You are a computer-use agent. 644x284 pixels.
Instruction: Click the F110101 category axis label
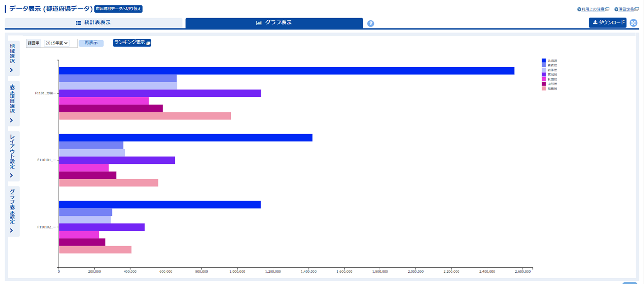(x=47, y=160)
